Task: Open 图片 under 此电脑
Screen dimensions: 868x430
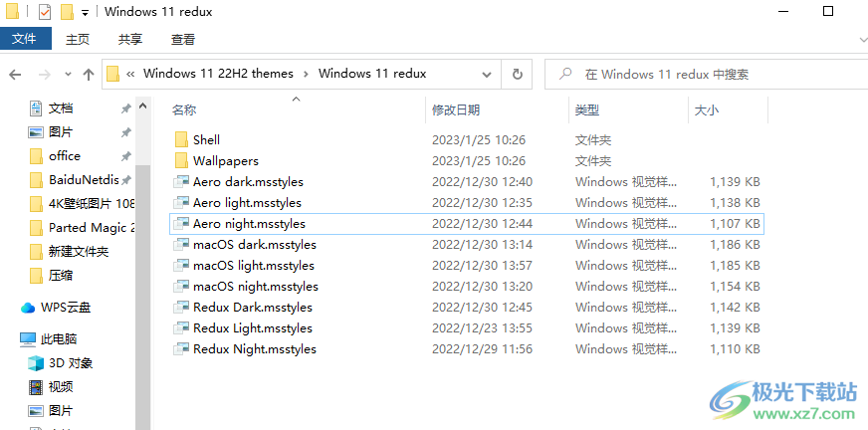Action: pos(51,411)
